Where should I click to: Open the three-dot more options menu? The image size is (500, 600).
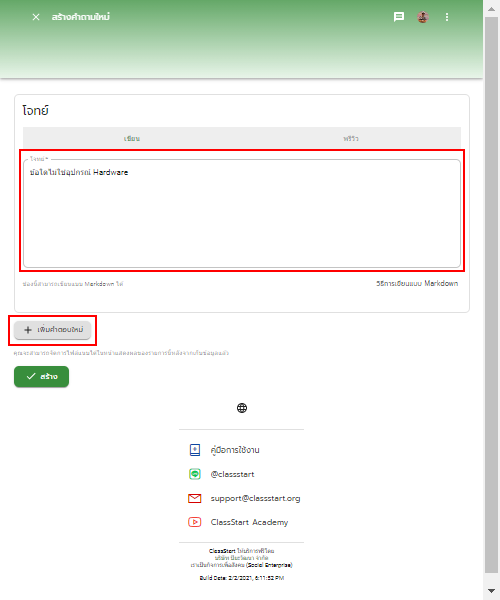coord(447,17)
